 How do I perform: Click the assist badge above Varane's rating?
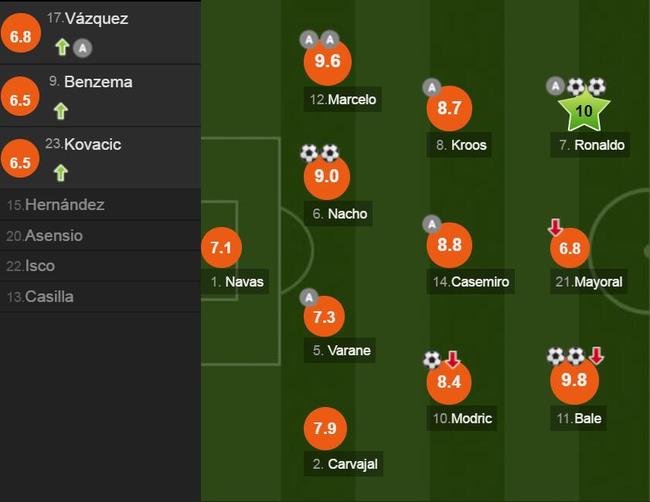pos(309,297)
